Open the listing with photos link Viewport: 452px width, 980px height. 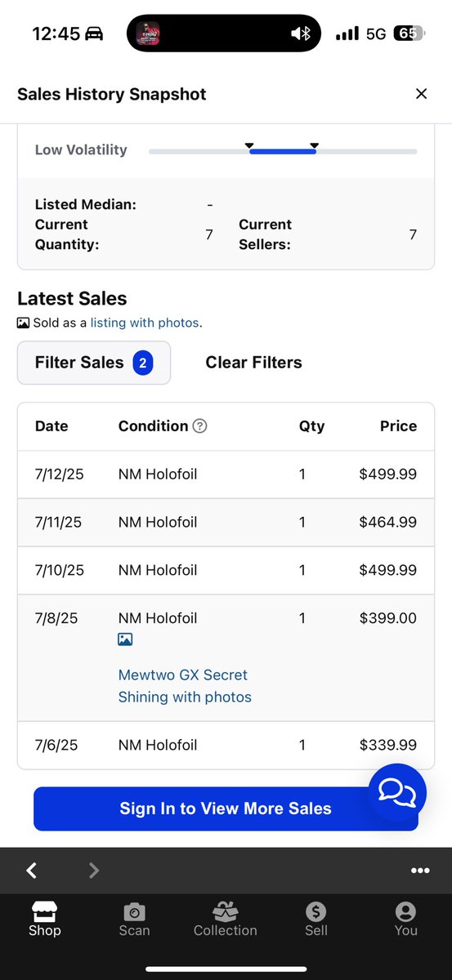[145, 323]
